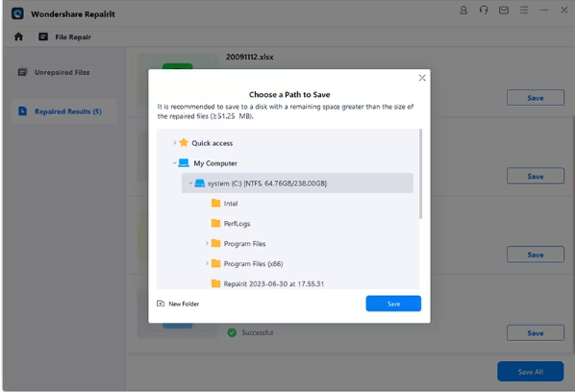This screenshot has height=392, width=575.
Task: Open the support headset icon
Action: [484, 11]
